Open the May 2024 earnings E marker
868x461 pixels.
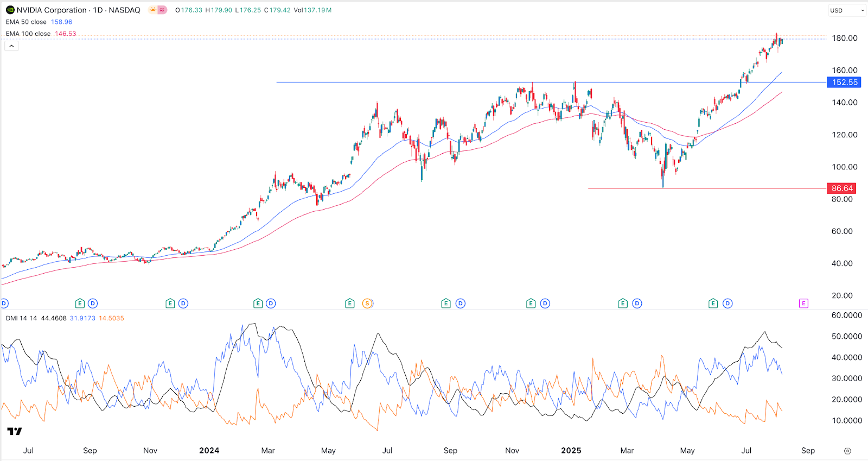point(350,304)
